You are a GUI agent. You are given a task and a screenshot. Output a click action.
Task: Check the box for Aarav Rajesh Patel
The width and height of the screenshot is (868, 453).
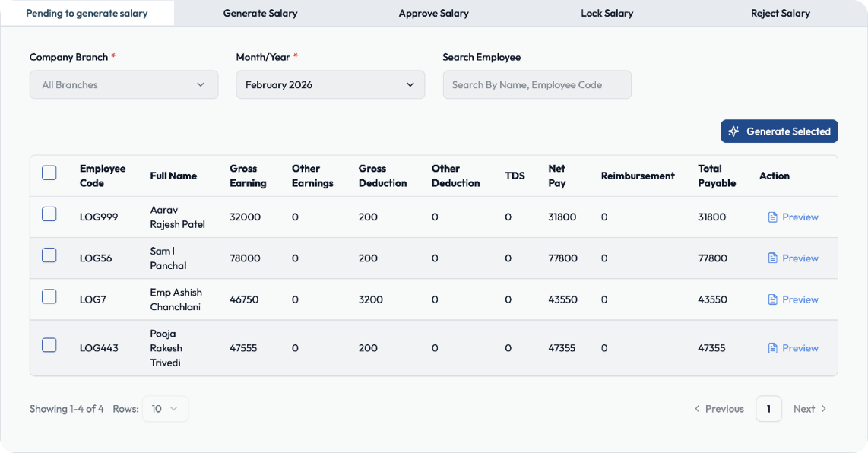point(49,214)
